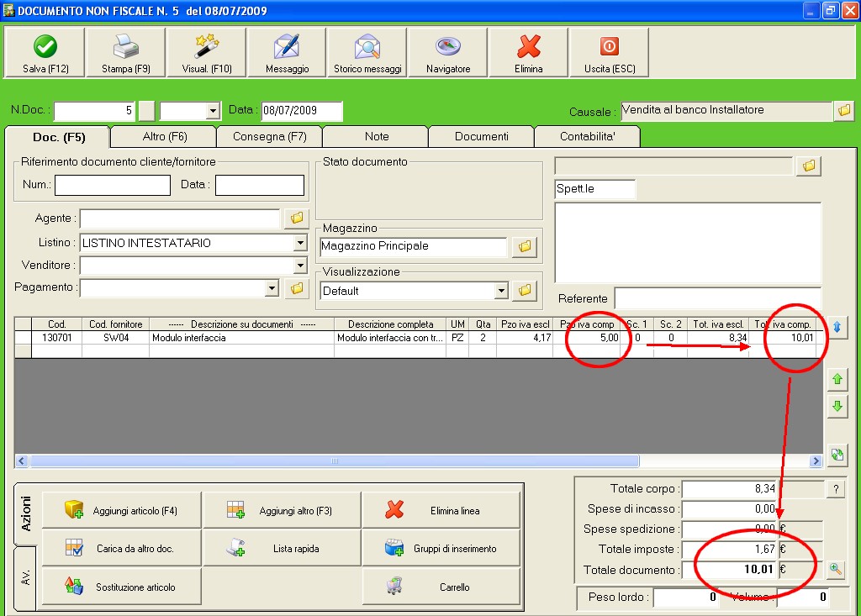Open Causale folder lookup icon
Viewport: 861px width, 616px height.
(844, 111)
